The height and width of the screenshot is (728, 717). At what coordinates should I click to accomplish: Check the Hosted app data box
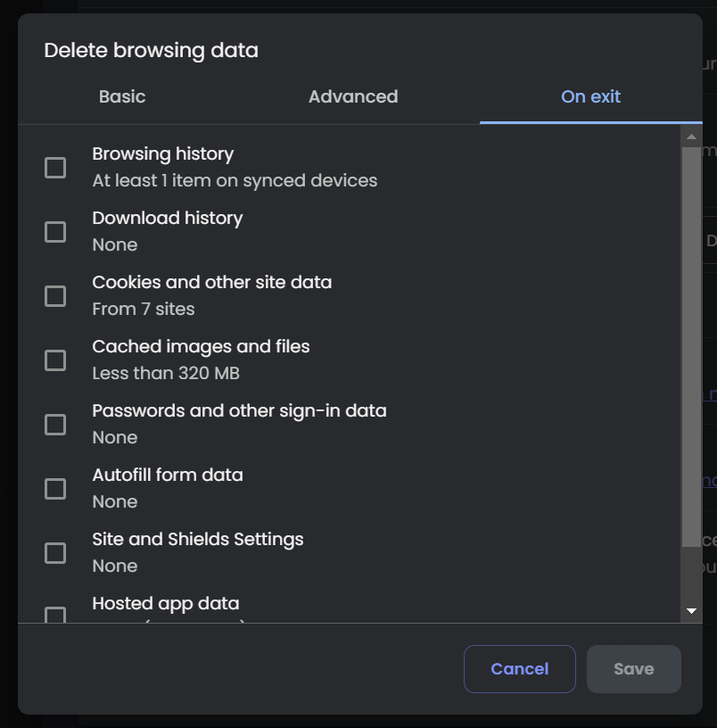[55, 614]
